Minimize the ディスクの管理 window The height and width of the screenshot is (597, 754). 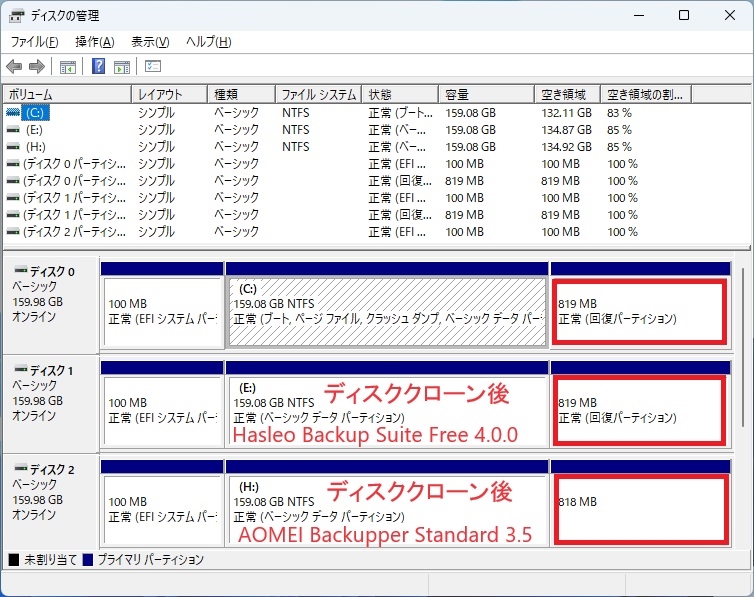(639, 15)
